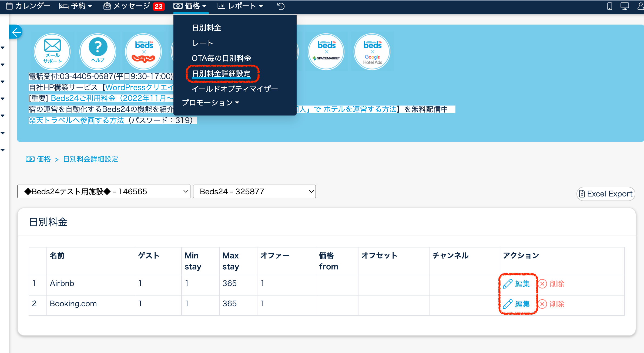Viewport: 644px width, 353px height.
Task: Click the mail support circle icon
Action: (52, 51)
